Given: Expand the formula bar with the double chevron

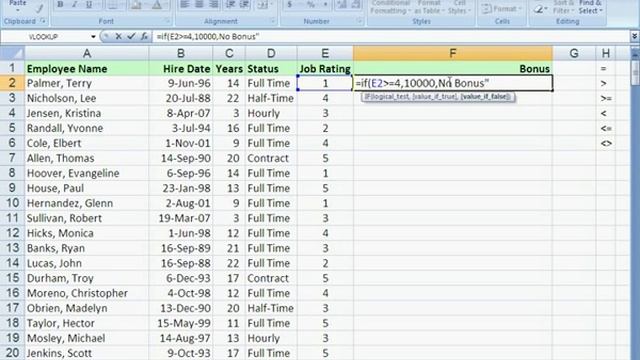Looking at the screenshot, I should [634, 37].
